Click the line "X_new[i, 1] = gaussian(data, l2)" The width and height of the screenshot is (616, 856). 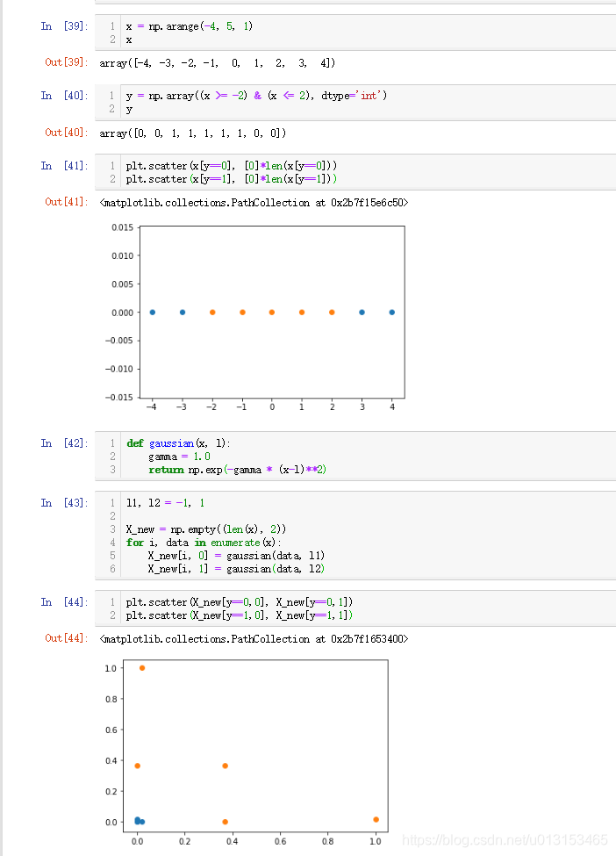click(236, 569)
